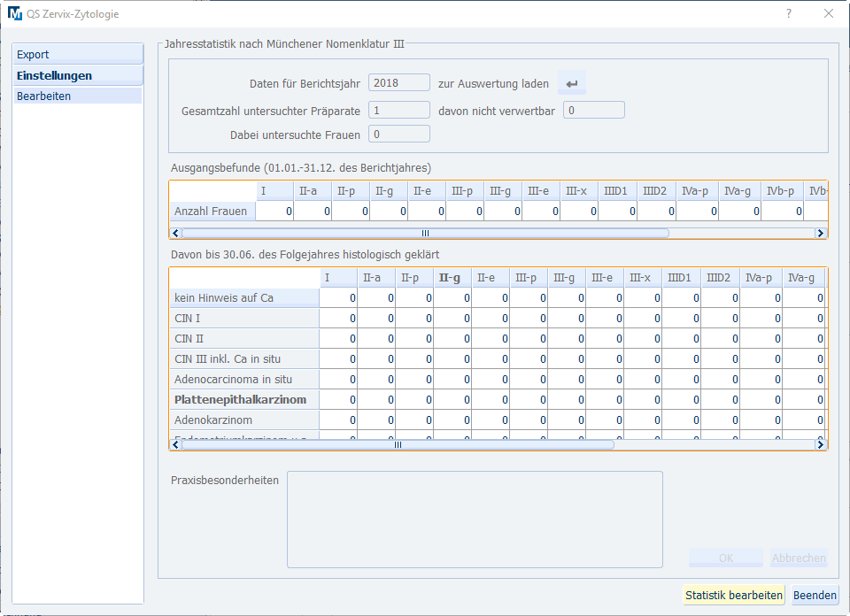Click the Beenden button

(814, 596)
